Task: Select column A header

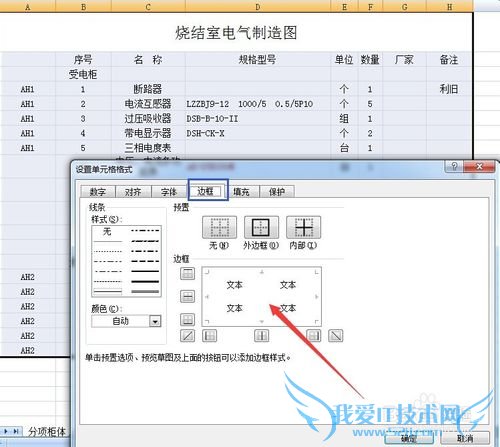Action: pos(27,6)
